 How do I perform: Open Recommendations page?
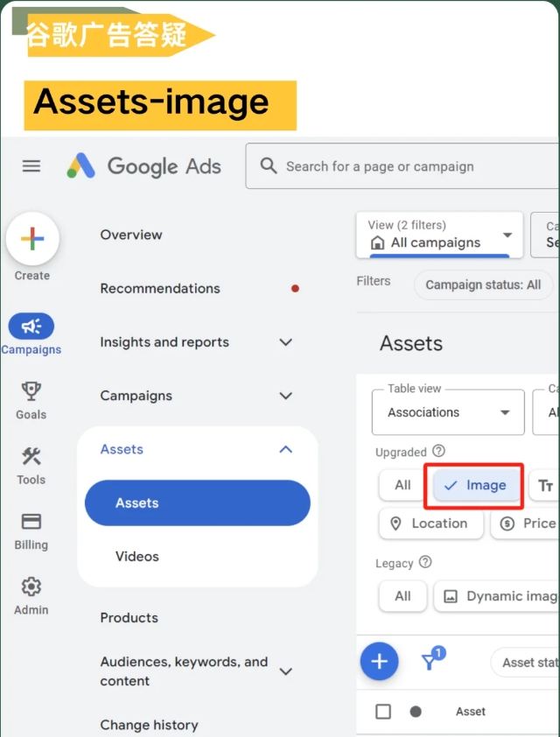[x=160, y=288]
